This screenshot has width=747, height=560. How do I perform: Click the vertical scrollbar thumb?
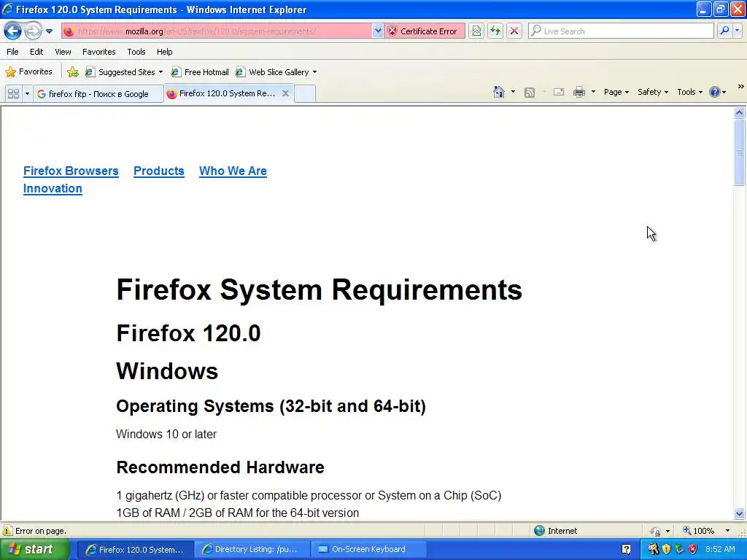[740, 152]
